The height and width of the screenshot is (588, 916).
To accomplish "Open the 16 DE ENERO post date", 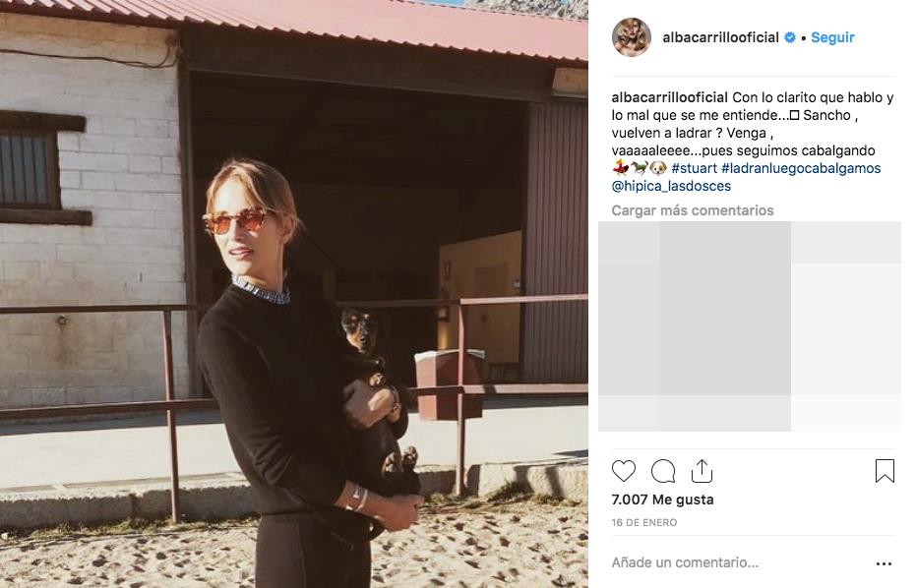I will [643, 522].
